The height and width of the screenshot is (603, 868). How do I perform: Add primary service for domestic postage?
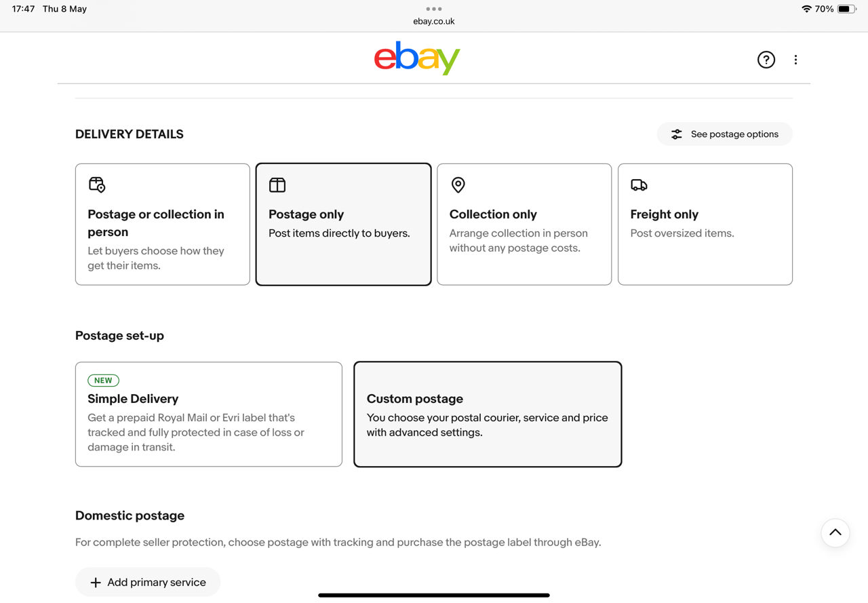point(148,582)
